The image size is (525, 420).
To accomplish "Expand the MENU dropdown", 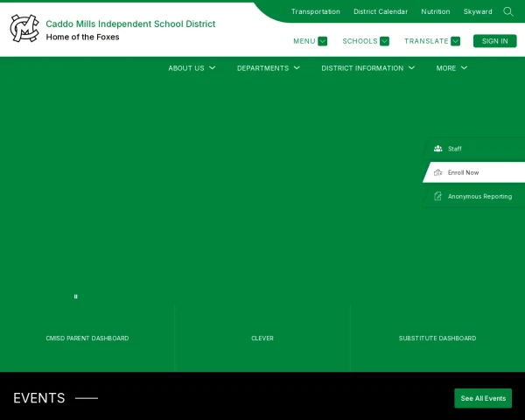I will (x=310, y=41).
